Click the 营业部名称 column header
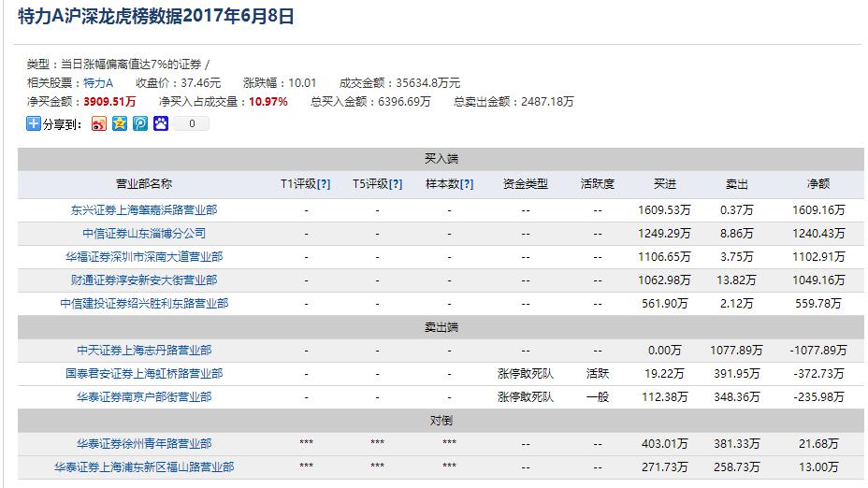The height and width of the screenshot is (488, 868). point(144,183)
